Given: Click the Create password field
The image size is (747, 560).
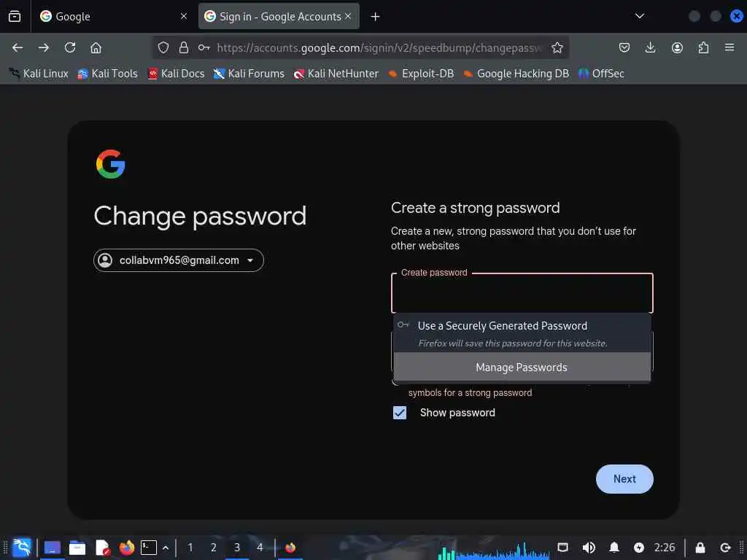Looking at the screenshot, I should (522, 293).
